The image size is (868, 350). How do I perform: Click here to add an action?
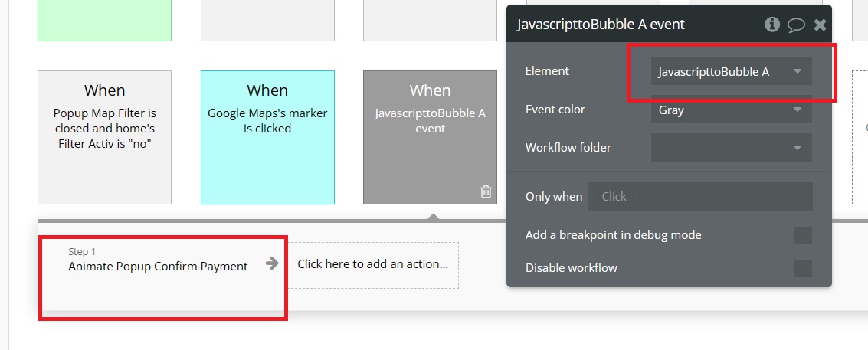[x=373, y=265]
